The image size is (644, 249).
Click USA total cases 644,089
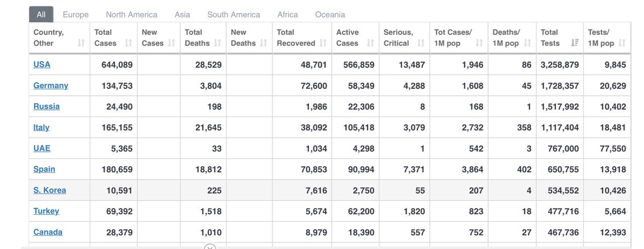117,65
